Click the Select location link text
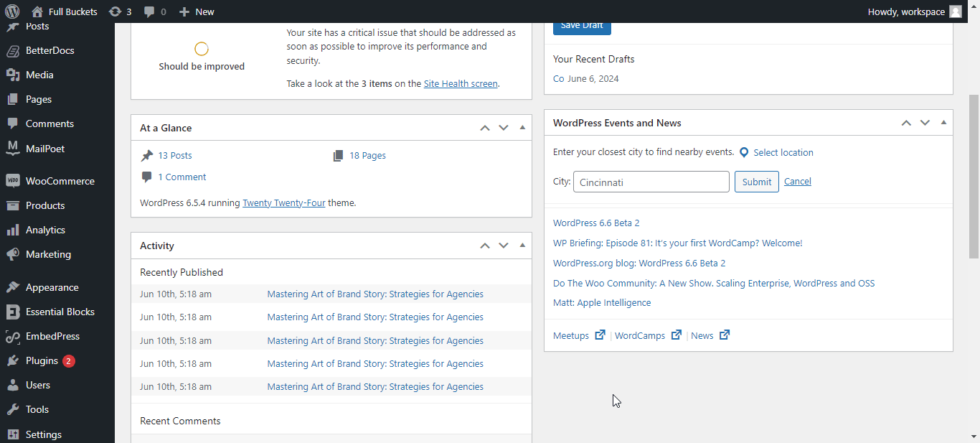The image size is (980, 443). point(783,152)
